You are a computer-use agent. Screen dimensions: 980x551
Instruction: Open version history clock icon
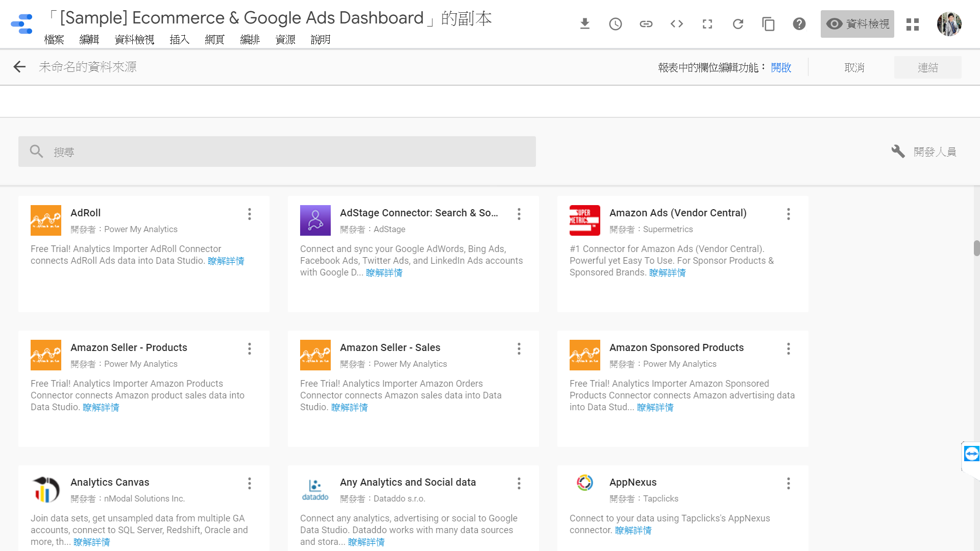point(616,24)
